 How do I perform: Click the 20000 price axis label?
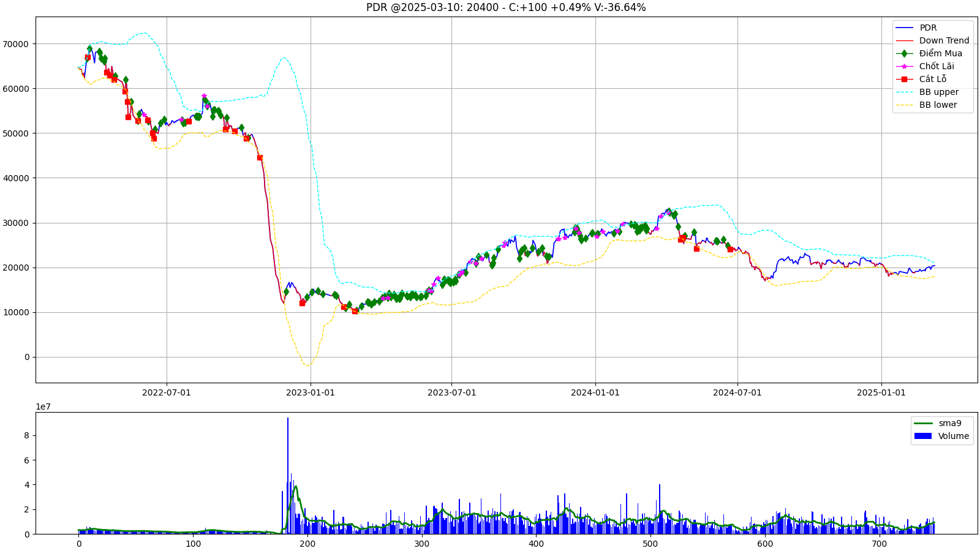point(16,268)
